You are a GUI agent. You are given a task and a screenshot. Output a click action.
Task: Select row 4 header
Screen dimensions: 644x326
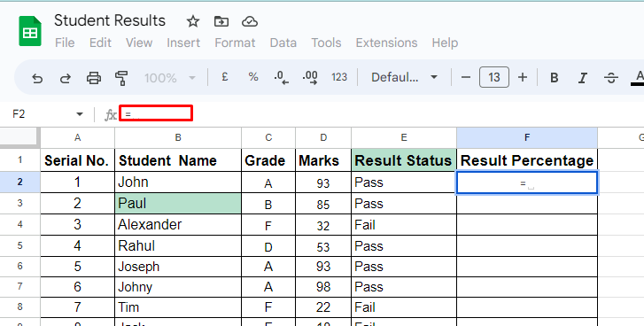coord(19,224)
